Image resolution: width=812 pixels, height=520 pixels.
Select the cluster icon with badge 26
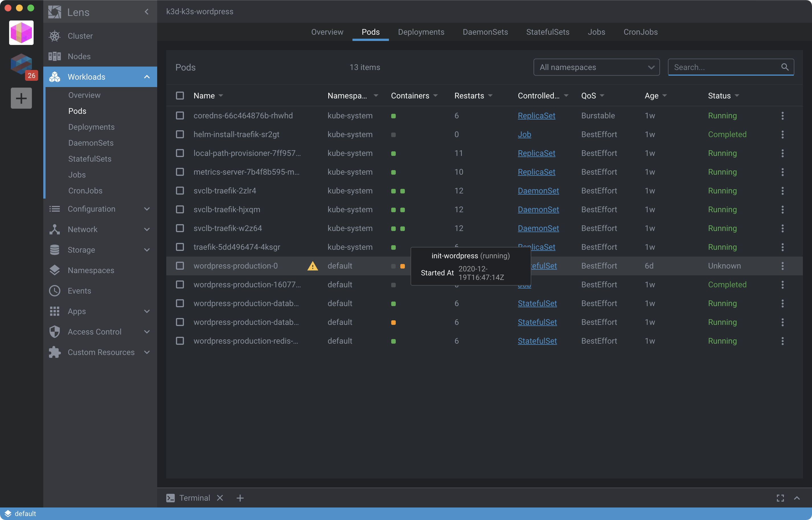(21, 64)
